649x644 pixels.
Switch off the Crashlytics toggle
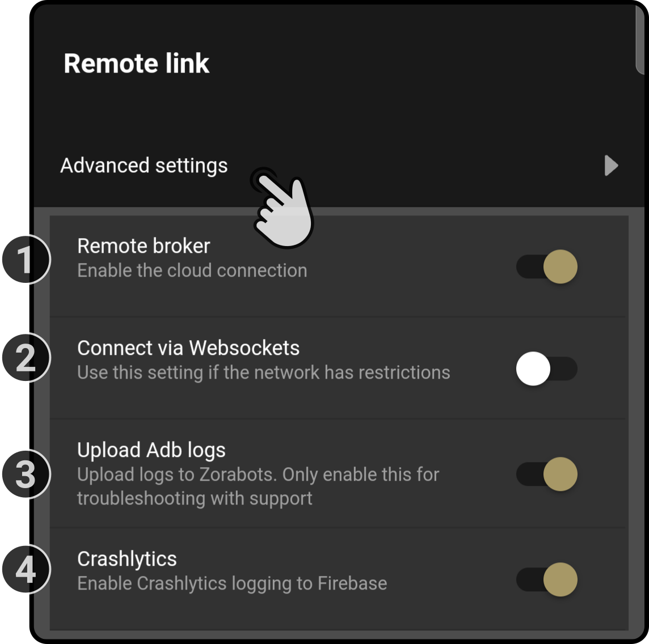pos(547,579)
